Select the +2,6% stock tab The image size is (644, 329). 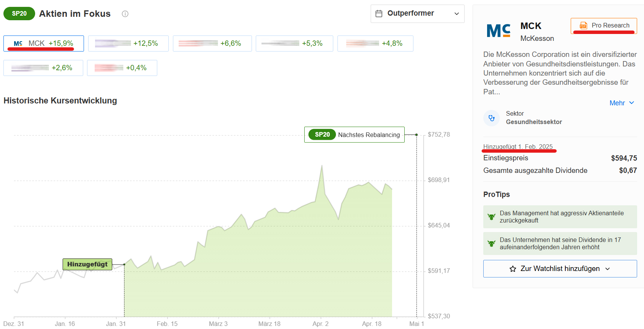[43, 68]
